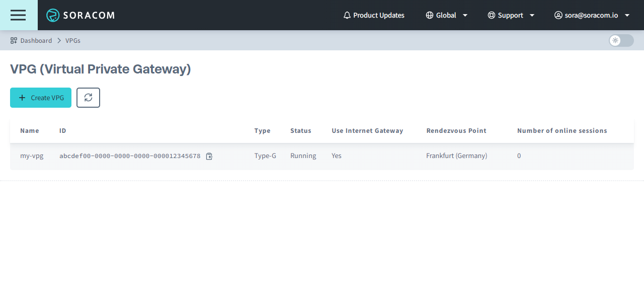
Task: Click the Soracom logo
Action: [80, 15]
